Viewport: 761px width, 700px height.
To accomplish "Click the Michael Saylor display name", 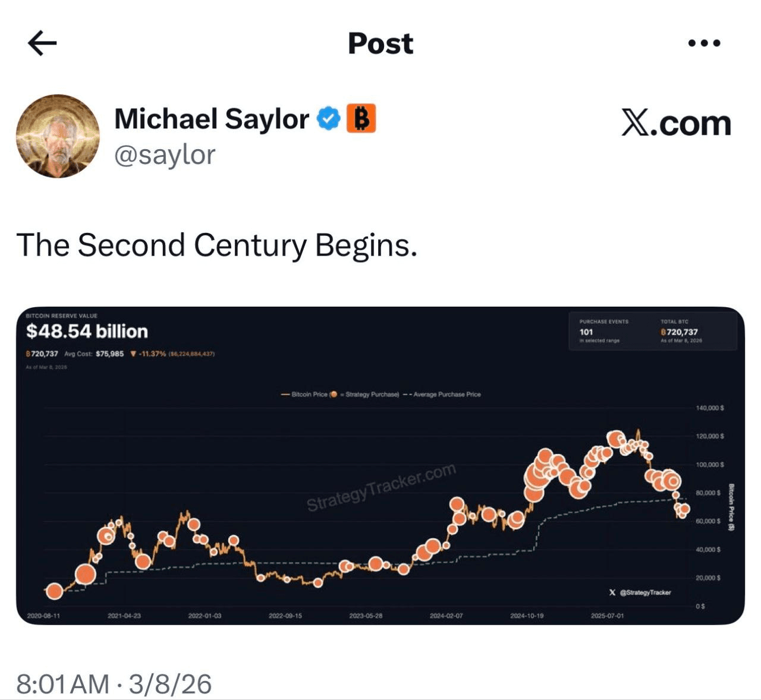I will tap(211, 119).
